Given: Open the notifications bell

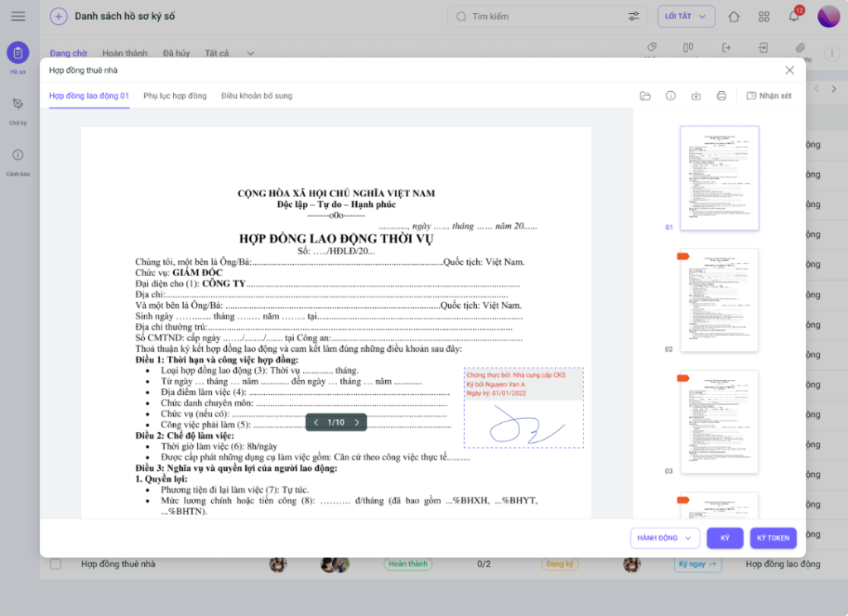Looking at the screenshot, I should click(x=794, y=16).
